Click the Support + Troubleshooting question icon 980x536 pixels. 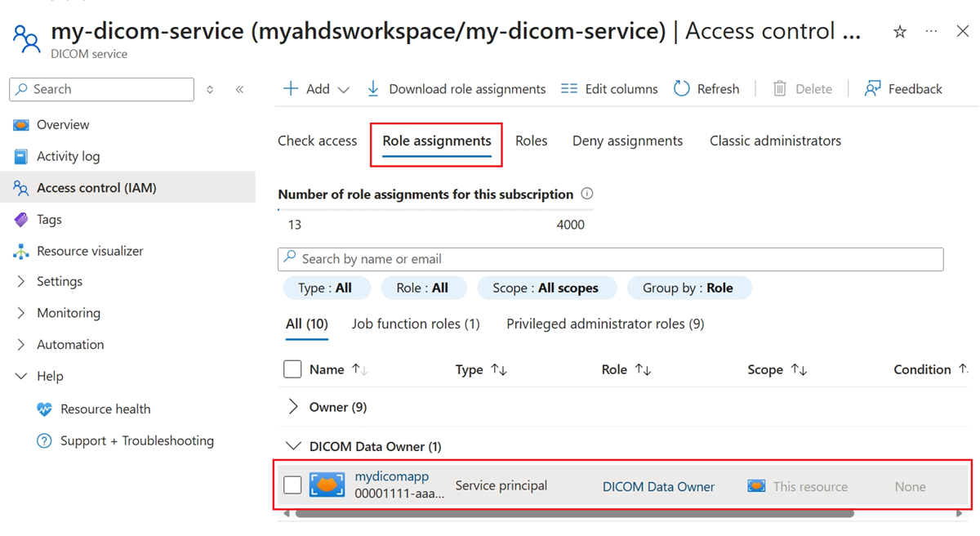coord(45,441)
